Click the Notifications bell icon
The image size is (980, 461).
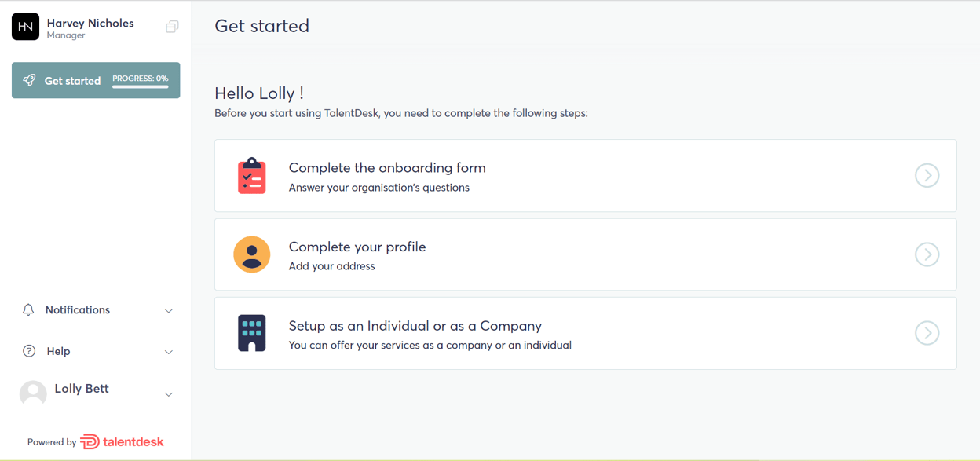click(28, 310)
